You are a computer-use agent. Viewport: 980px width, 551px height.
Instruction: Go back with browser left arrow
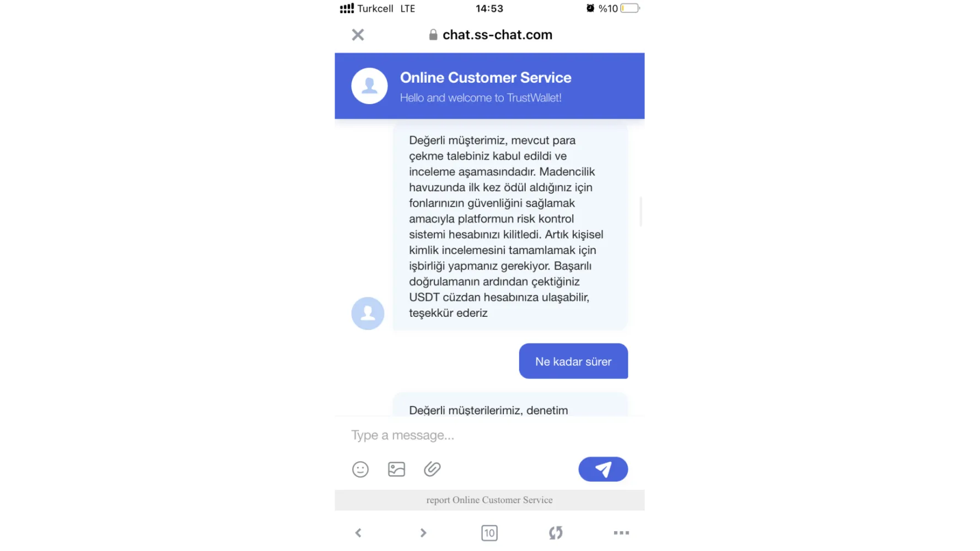coord(358,533)
